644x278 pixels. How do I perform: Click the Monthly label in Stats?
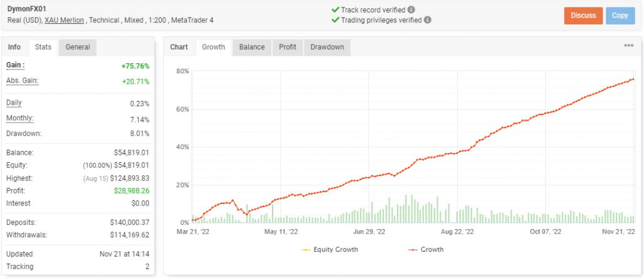[19, 119]
